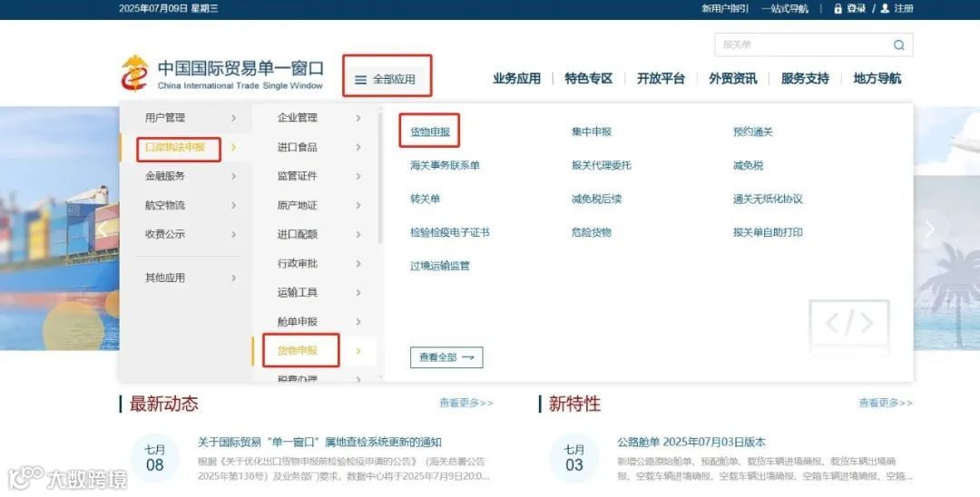Viewport: 980px width, 497px height.
Task: Expand 金融服务 submenu chevron
Action: (234, 176)
